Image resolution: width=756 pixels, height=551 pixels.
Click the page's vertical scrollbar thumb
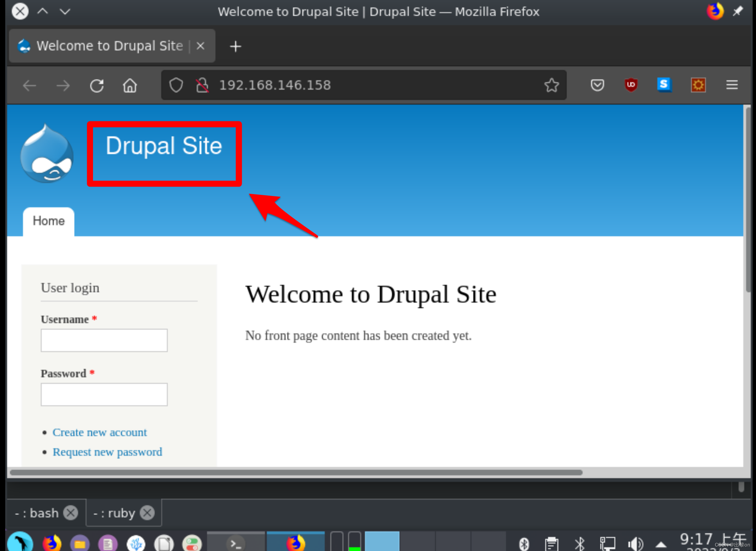point(748,200)
